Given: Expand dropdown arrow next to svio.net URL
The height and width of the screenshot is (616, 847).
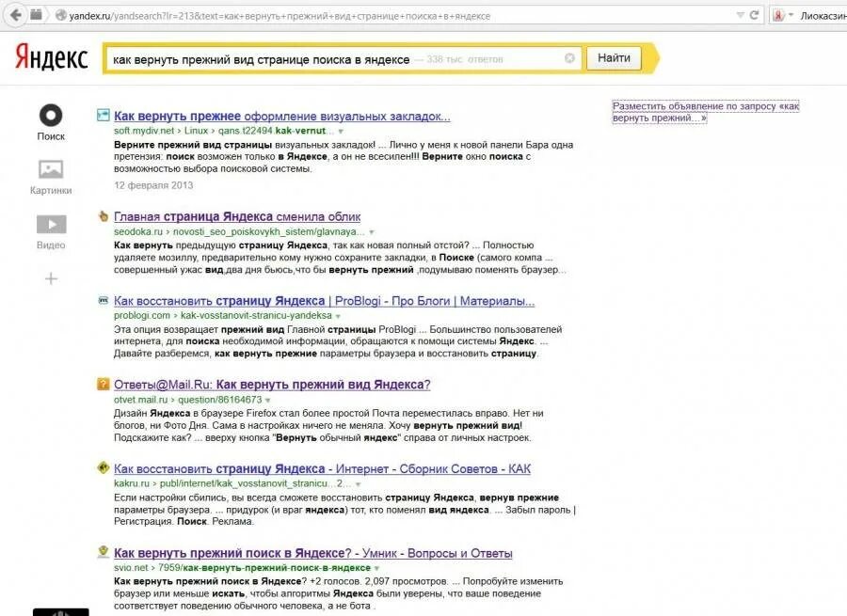Looking at the screenshot, I should click(x=376, y=568).
